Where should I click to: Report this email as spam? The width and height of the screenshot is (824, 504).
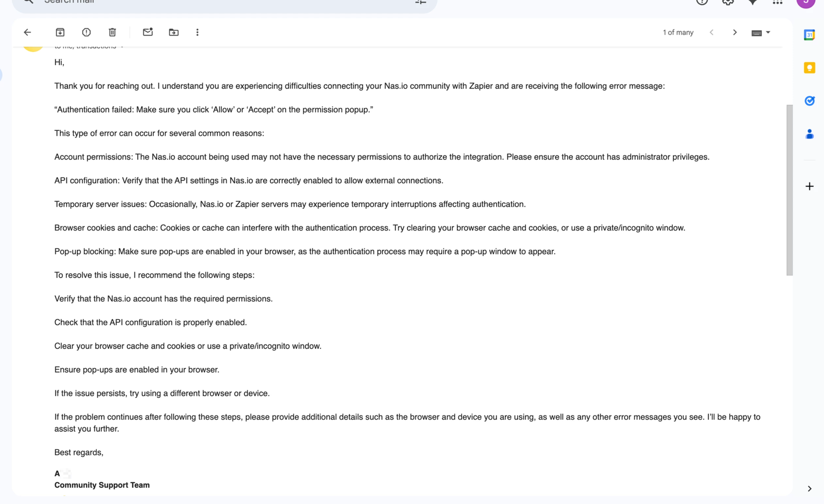86,32
